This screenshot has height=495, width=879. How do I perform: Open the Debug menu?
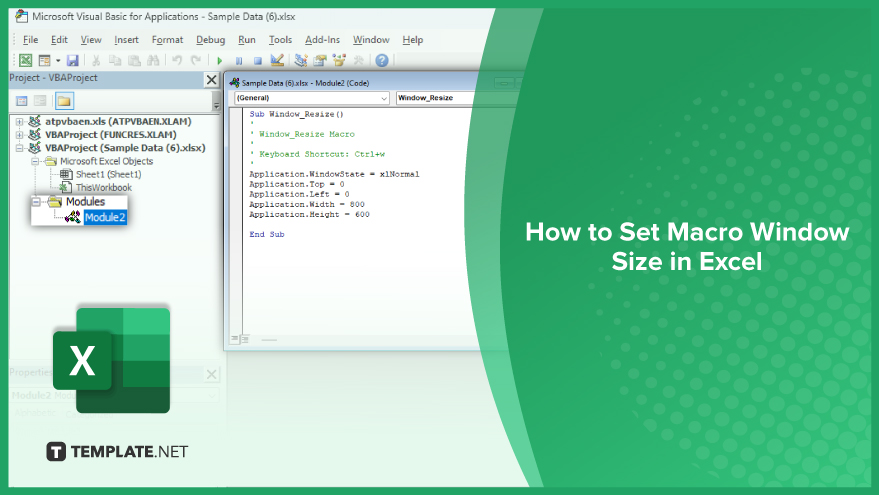210,40
